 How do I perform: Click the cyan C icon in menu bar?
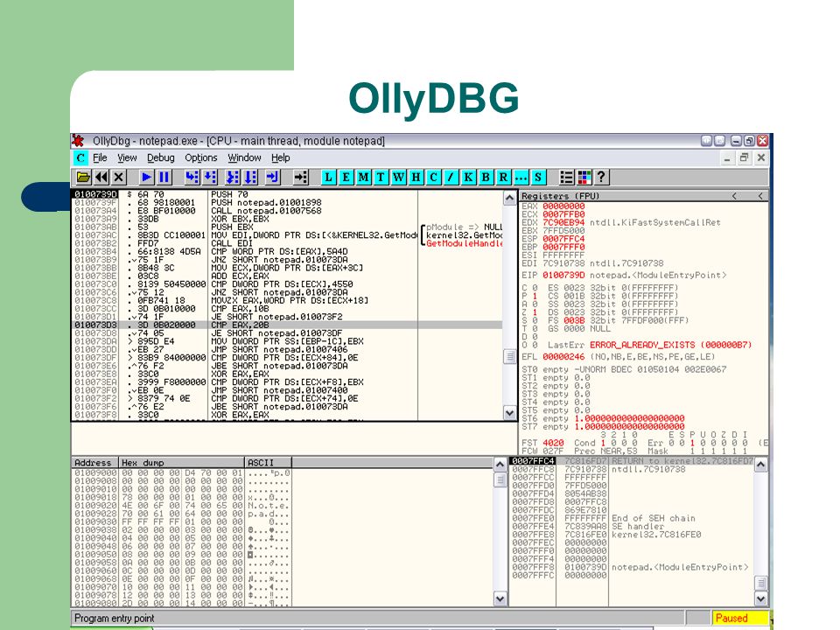click(x=80, y=158)
